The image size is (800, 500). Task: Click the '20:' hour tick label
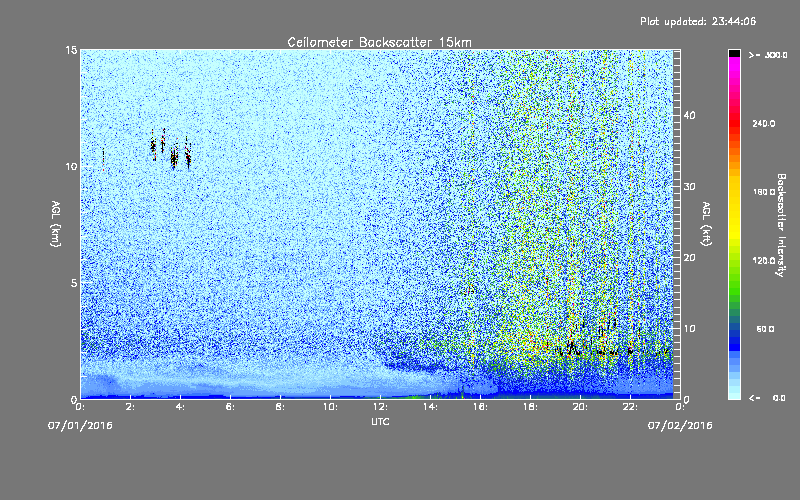[581, 407]
